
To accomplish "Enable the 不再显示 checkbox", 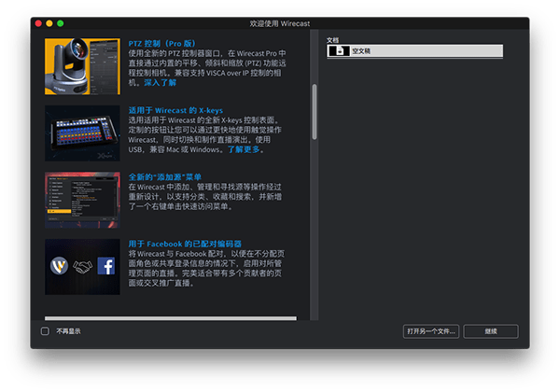I will point(45,331).
